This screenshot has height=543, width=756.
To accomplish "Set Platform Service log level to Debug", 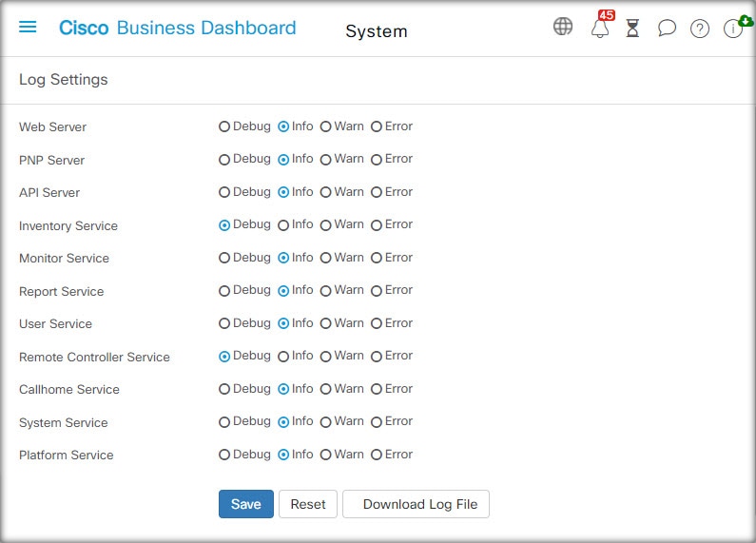I will coord(224,455).
